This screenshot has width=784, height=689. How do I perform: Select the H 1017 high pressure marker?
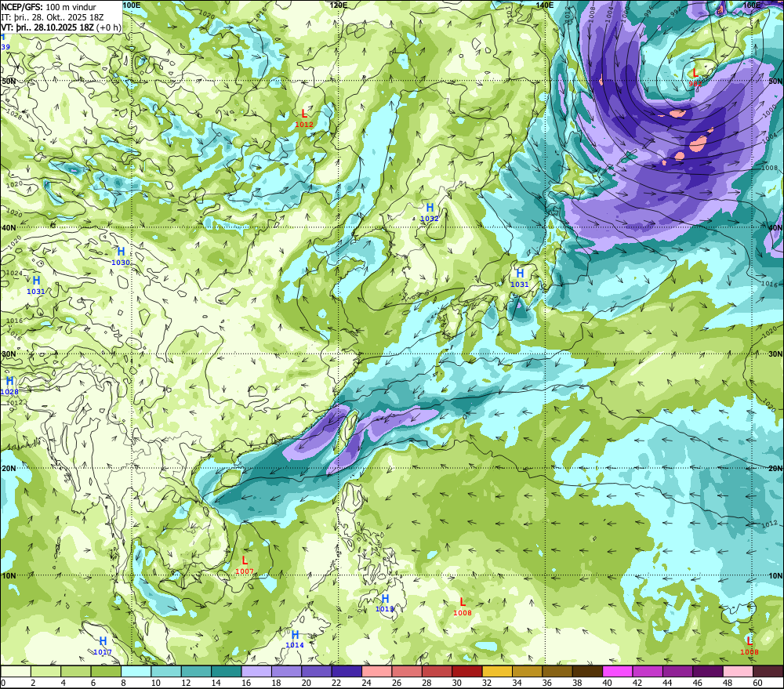(103, 646)
